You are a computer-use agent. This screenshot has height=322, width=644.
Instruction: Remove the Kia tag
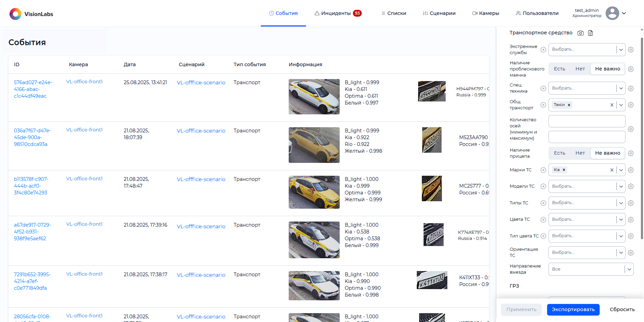tap(564, 170)
